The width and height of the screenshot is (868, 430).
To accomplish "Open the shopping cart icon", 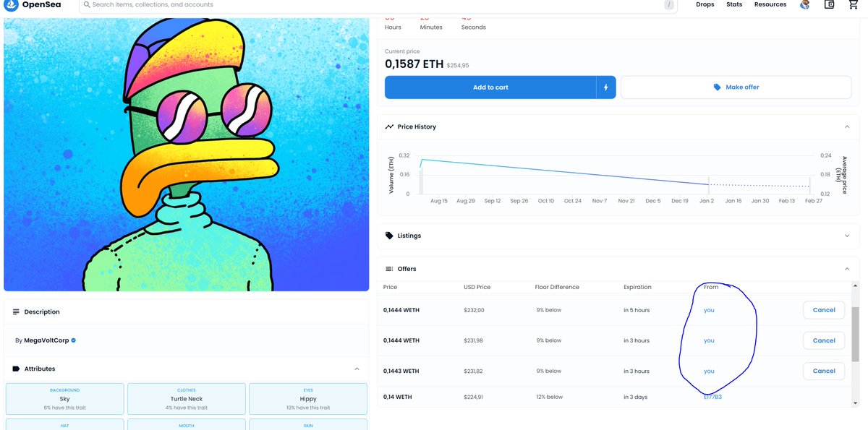I will [853, 4].
